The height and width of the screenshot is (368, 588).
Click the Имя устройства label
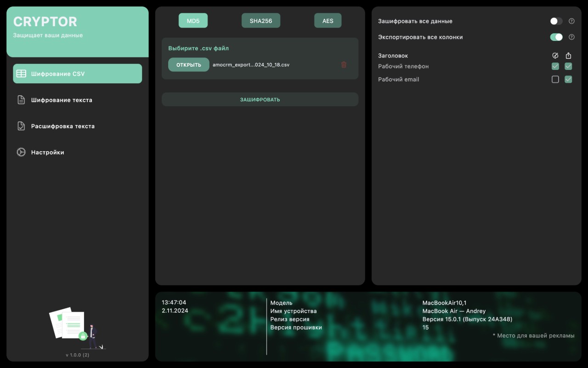click(x=294, y=311)
